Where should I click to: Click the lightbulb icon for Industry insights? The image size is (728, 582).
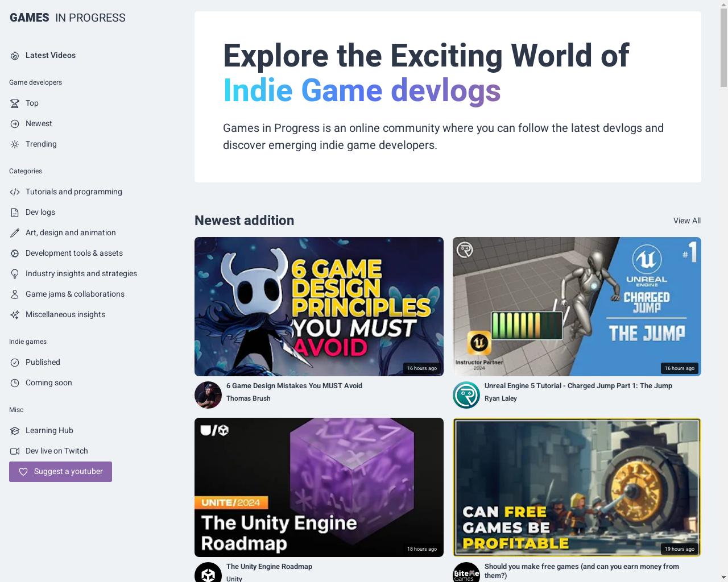[x=15, y=274]
